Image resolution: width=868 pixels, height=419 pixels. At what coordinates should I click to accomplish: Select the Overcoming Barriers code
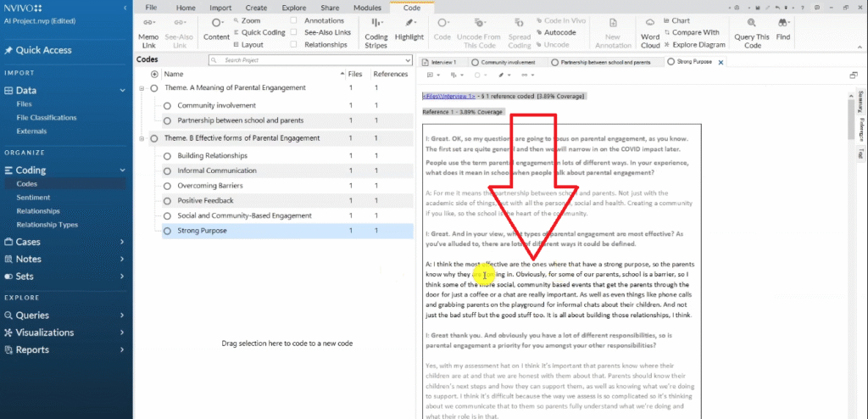(x=209, y=186)
